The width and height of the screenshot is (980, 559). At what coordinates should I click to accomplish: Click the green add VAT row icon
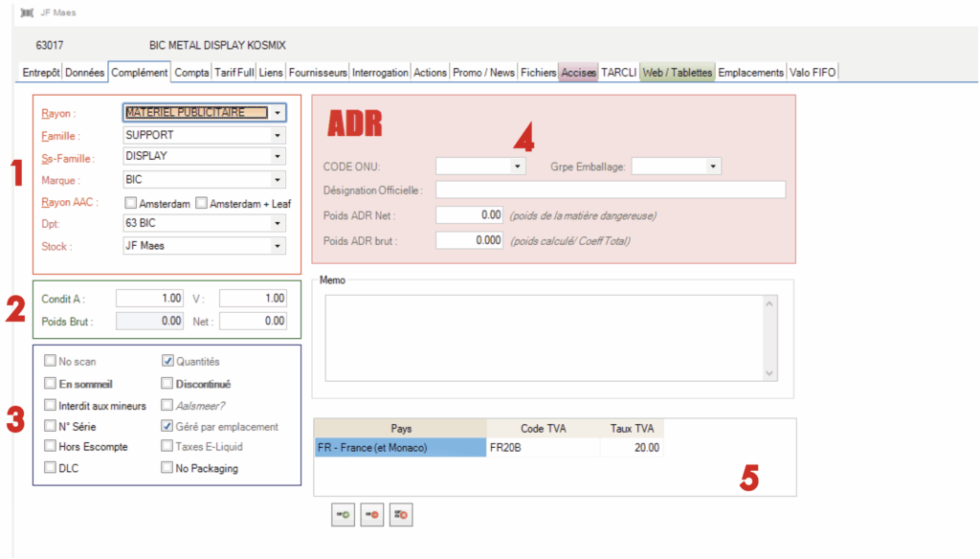click(x=342, y=515)
